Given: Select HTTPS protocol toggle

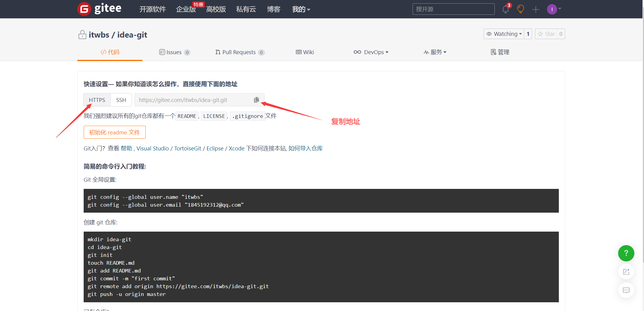Looking at the screenshot, I should click(97, 100).
